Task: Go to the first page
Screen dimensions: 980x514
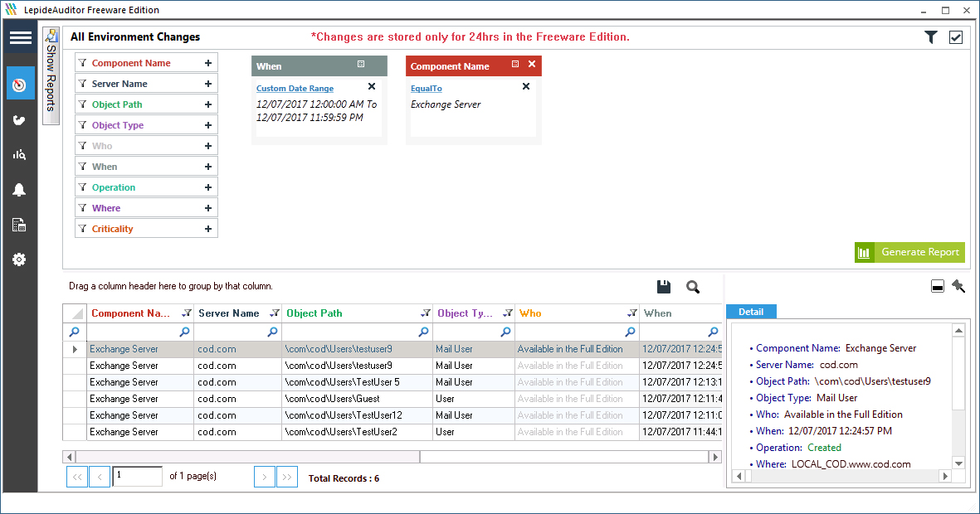Action: [x=77, y=477]
